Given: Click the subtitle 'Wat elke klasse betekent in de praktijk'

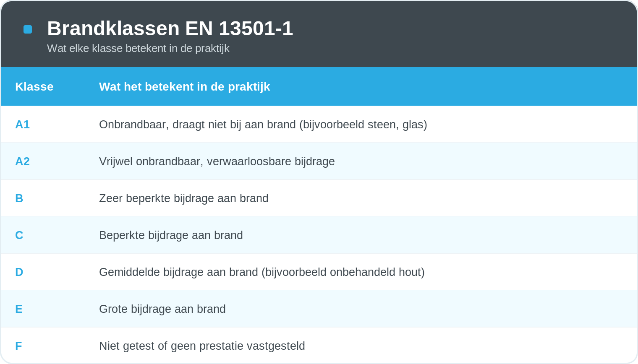Looking at the screenshot, I should (138, 48).
